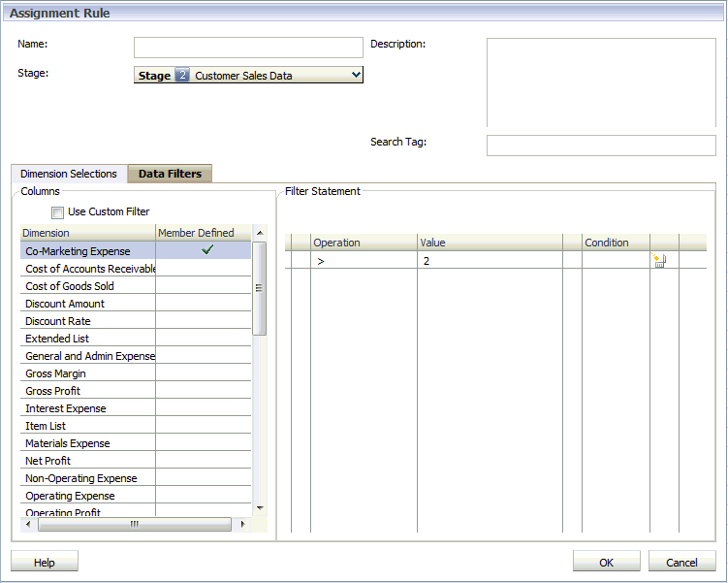Image resolution: width=728 pixels, height=583 pixels.
Task: Click the value cell containing 2
Action: (x=490, y=261)
